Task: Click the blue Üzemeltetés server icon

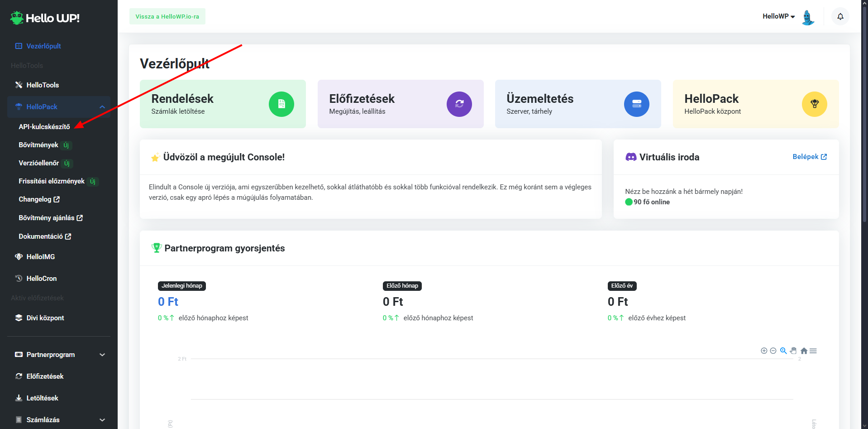Action: [636, 104]
